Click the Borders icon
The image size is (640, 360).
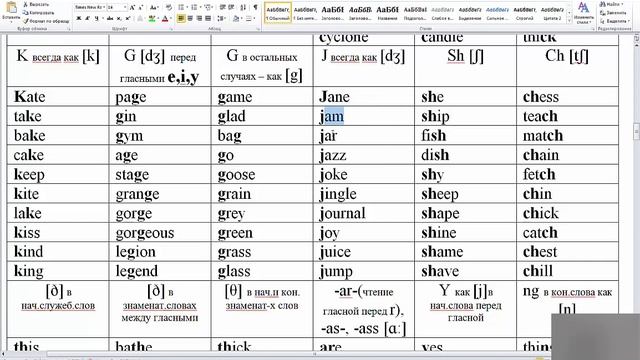pos(249,18)
